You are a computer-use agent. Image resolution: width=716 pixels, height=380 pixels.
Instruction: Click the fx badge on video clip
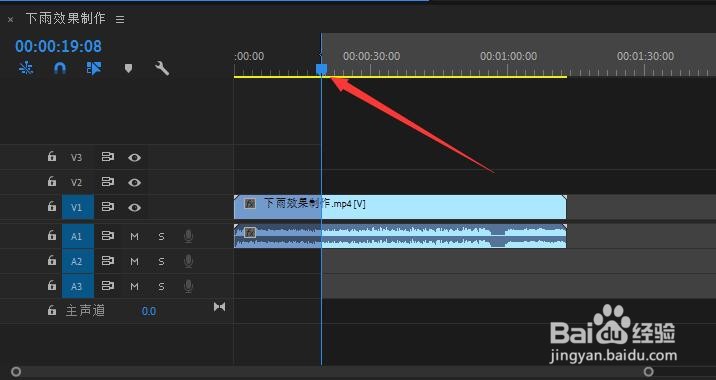[250, 203]
